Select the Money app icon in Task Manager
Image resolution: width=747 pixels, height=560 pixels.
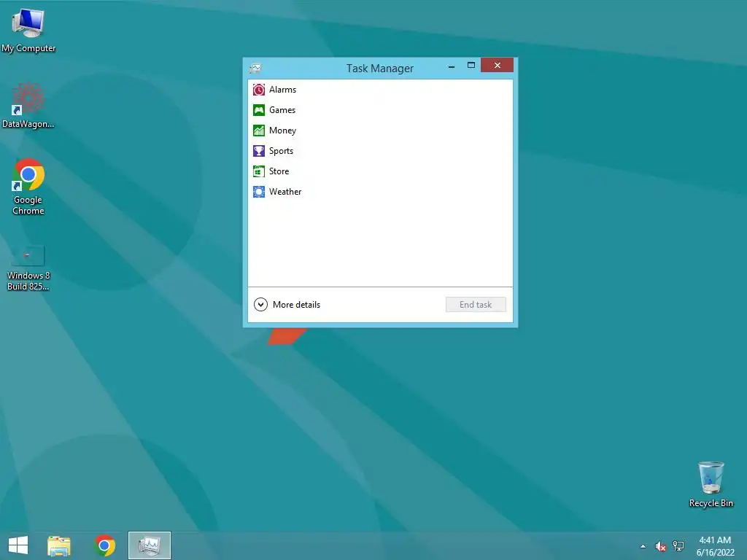pyautogui.click(x=259, y=131)
